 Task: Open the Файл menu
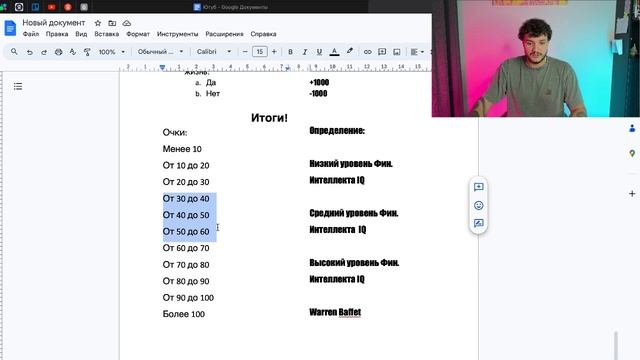tap(31, 34)
